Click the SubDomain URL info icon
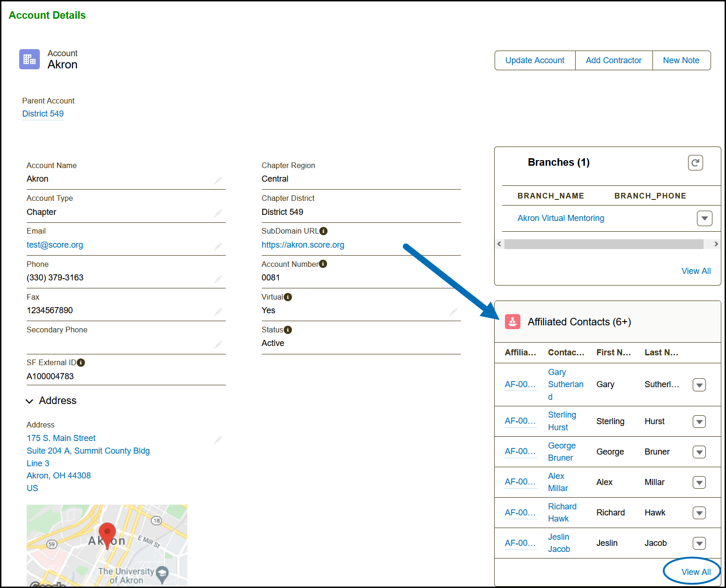Screen dimensions: 726x588 click(x=323, y=231)
